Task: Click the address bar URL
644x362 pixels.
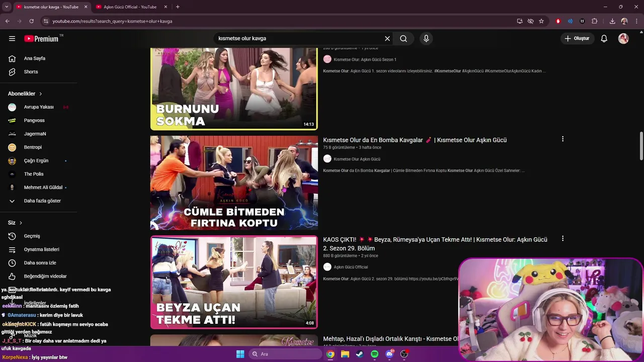Action: (112, 21)
